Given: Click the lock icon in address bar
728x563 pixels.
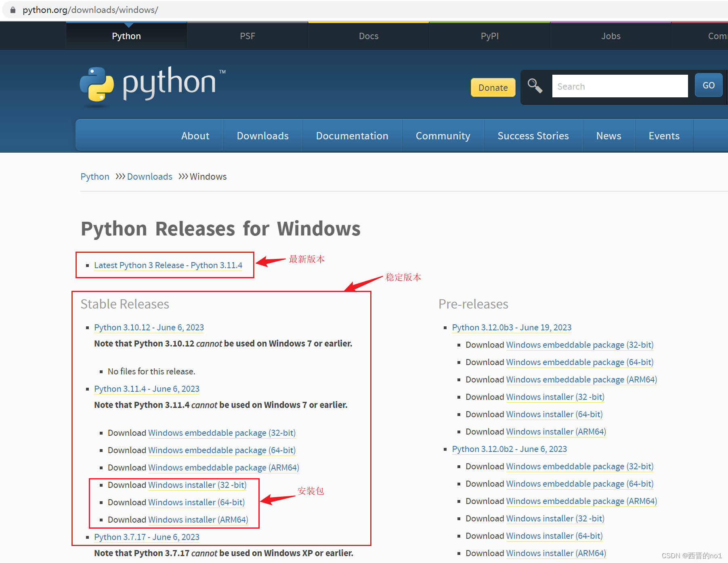Looking at the screenshot, I should tap(13, 10).
